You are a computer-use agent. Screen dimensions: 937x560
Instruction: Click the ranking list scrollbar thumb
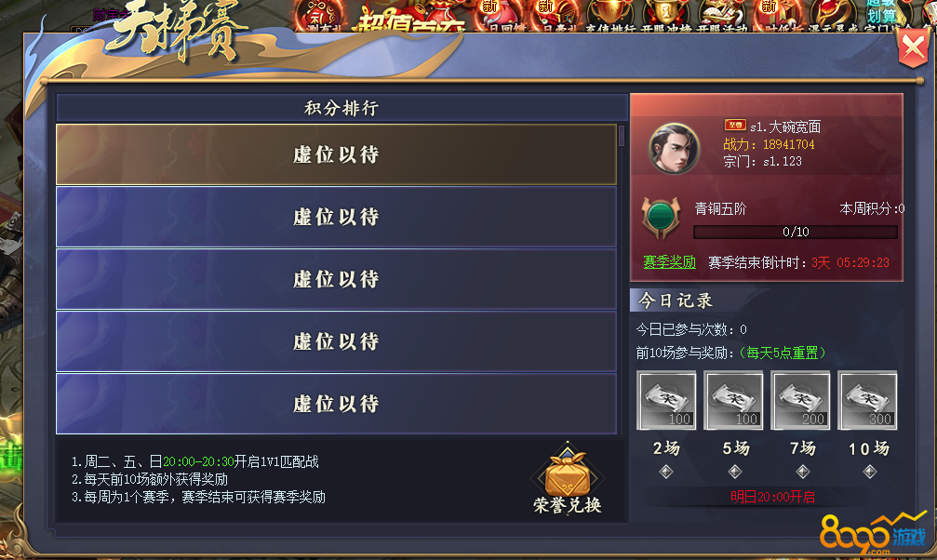point(622,136)
